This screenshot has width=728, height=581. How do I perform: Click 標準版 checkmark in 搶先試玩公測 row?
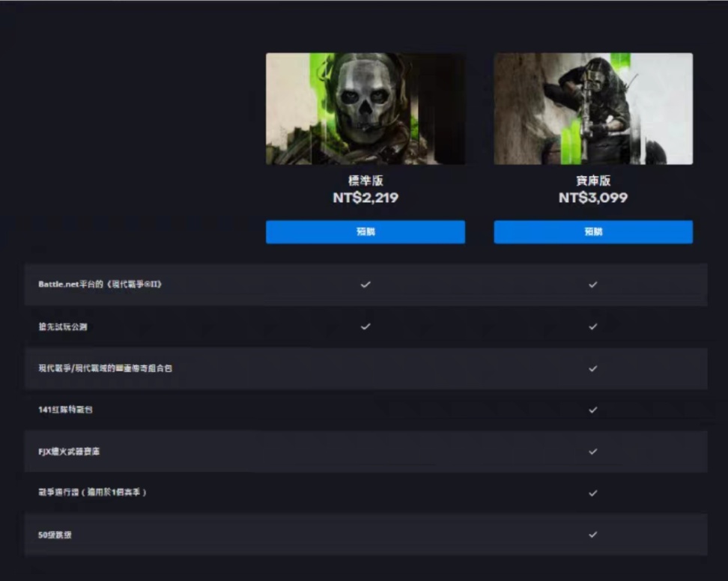(x=365, y=326)
